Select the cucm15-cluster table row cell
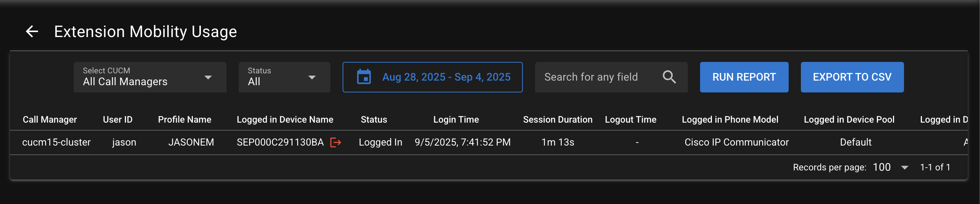 [56, 142]
